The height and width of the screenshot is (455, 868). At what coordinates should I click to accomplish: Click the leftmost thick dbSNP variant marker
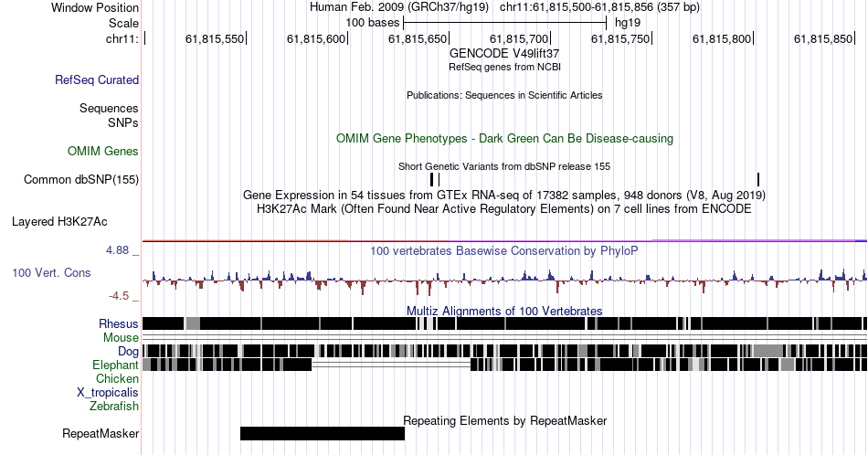432,179
